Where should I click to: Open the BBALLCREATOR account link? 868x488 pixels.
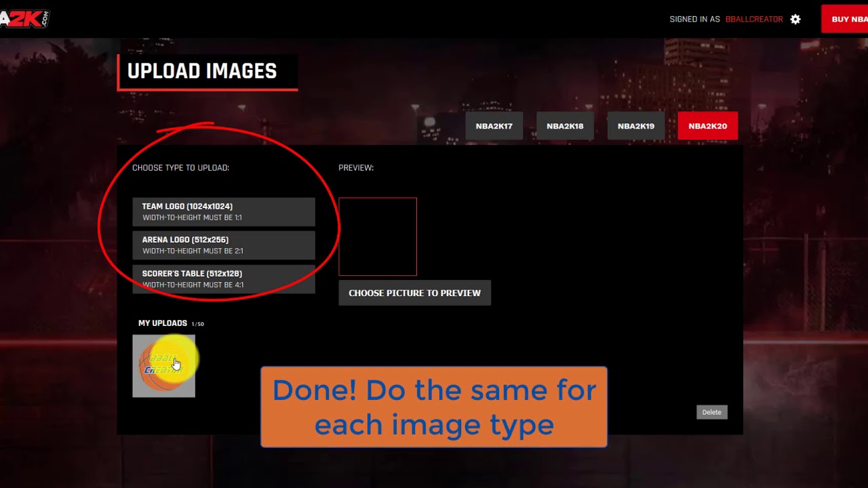click(x=754, y=19)
